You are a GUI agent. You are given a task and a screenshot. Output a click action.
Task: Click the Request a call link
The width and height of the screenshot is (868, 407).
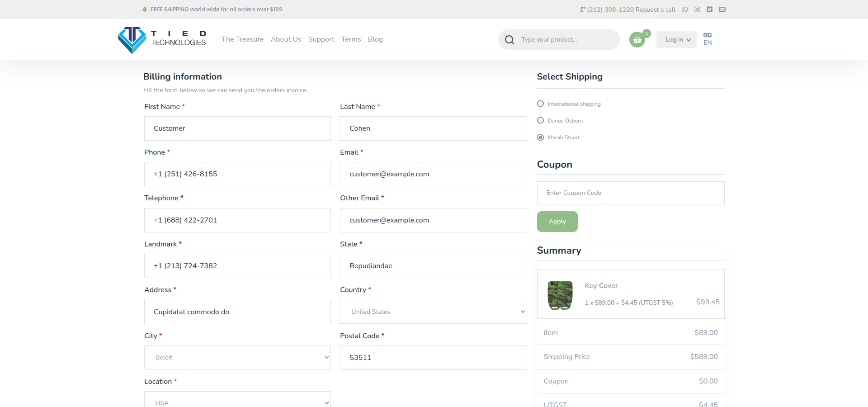[x=655, y=9]
